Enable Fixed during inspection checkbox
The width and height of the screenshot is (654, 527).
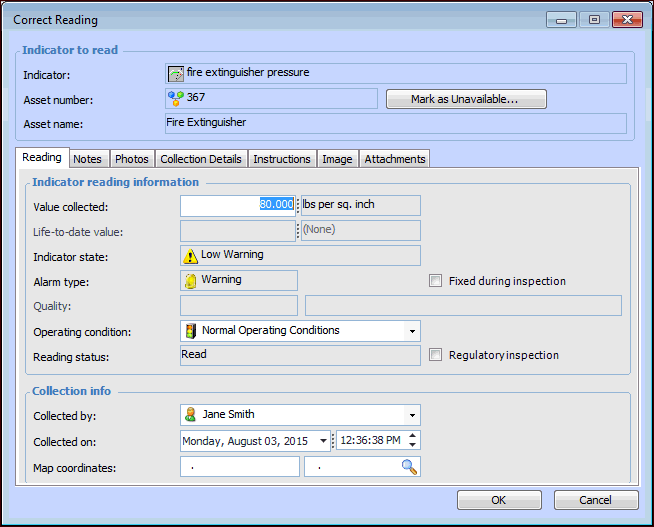[x=435, y=281]
